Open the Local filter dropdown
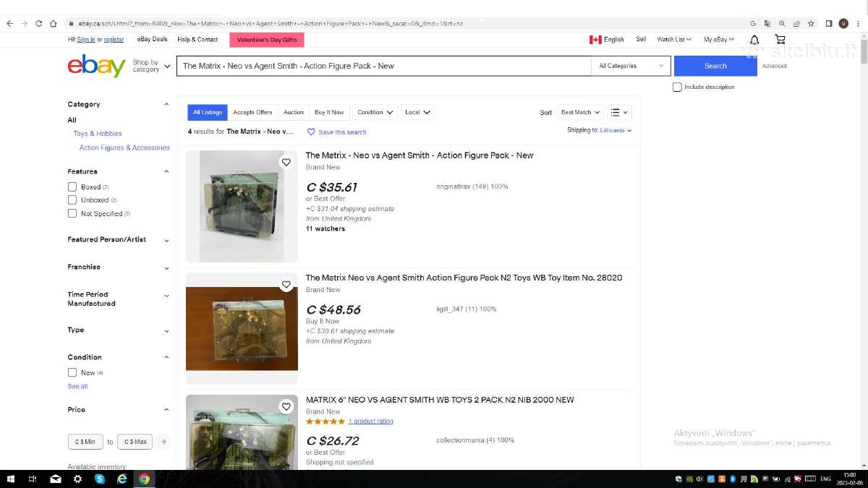Viewport: 868px width, 488px height. (x=417, y=112)
